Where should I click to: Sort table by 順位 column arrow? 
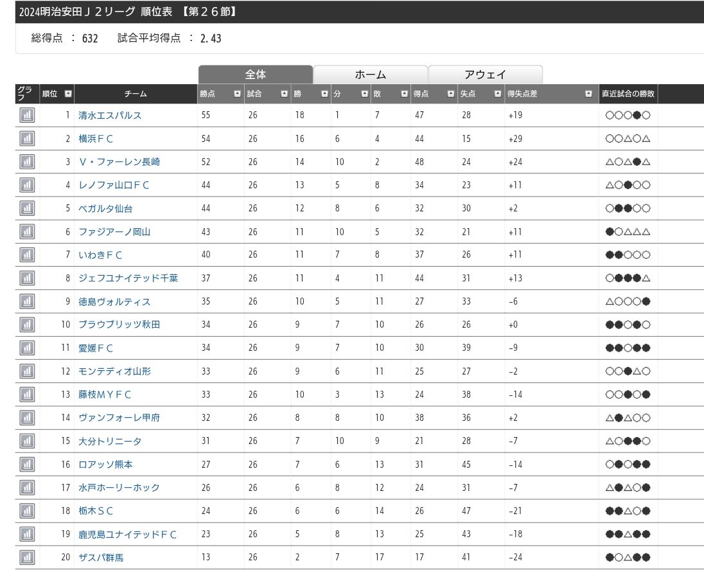[68, 94]
